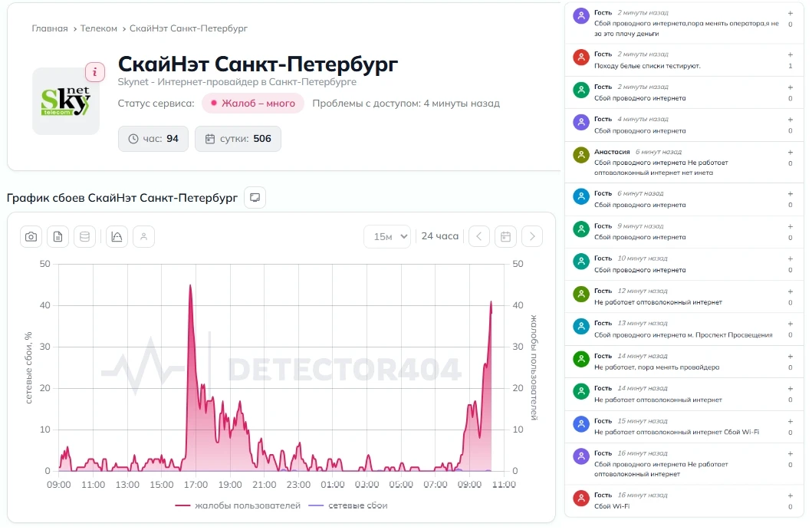Click the user icon in chart toolbar
Viewport: 812px width, 530px height.
(144, 237)
